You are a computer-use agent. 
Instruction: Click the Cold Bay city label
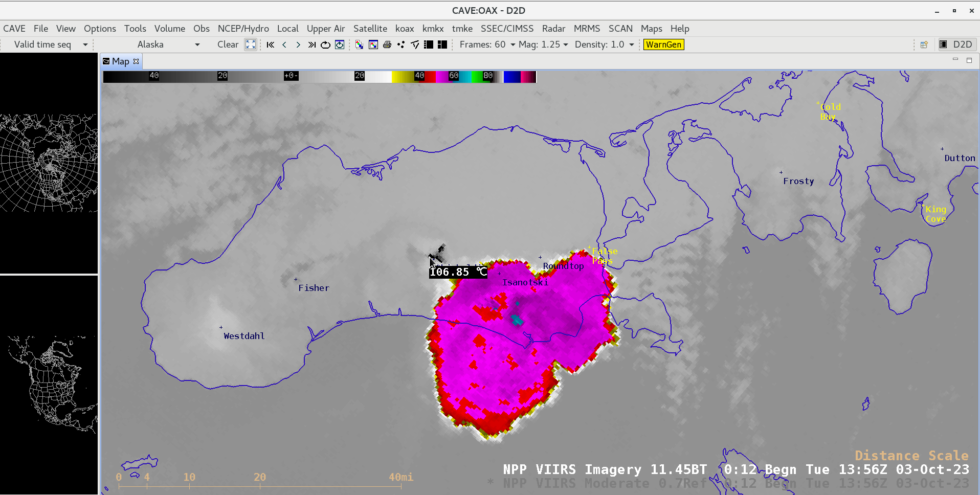tap(830, 111)
